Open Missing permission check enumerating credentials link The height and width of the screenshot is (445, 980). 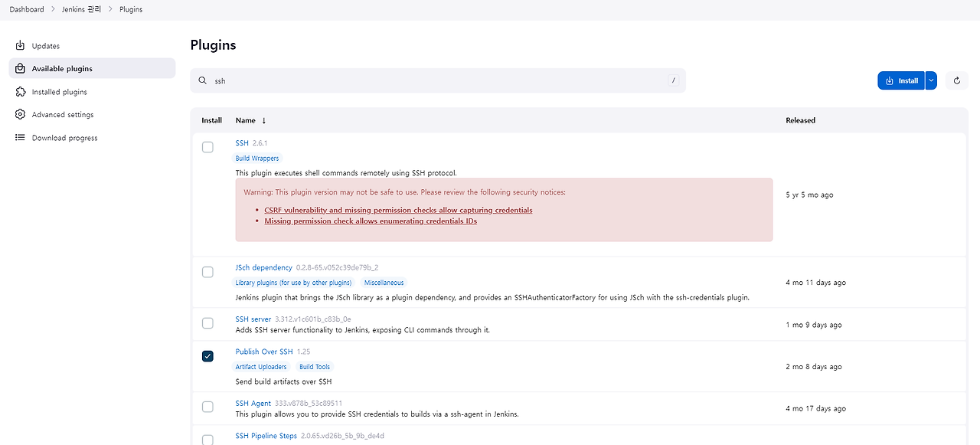(371, 221)
